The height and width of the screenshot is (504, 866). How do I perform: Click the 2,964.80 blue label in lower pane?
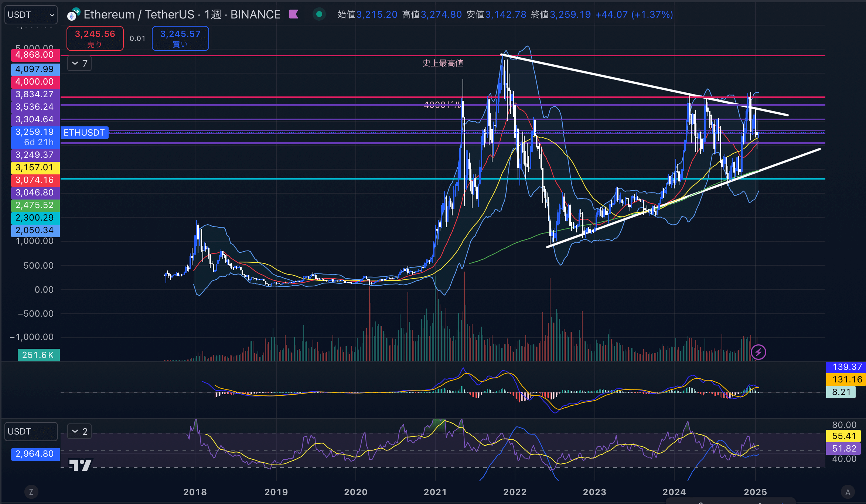tap(35, 454)
